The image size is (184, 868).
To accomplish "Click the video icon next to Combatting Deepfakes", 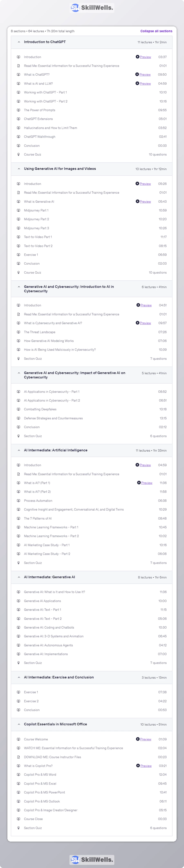I will coord(18,409).
